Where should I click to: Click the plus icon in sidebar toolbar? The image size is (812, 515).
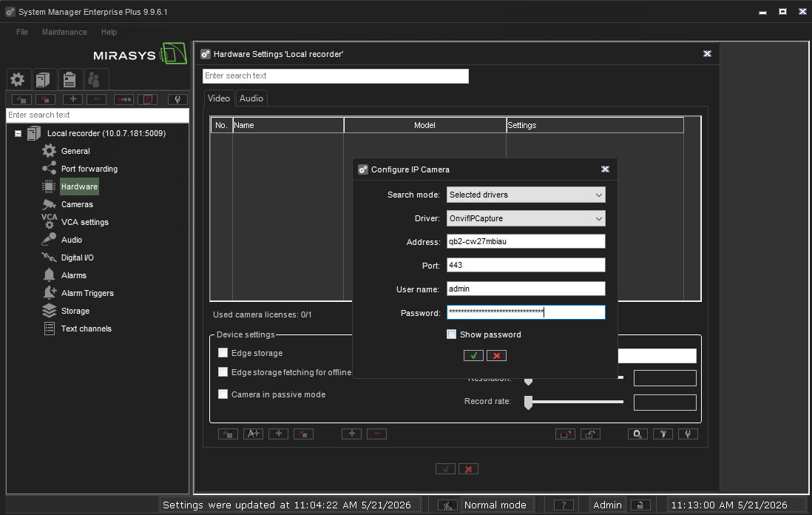click(72, 99)
